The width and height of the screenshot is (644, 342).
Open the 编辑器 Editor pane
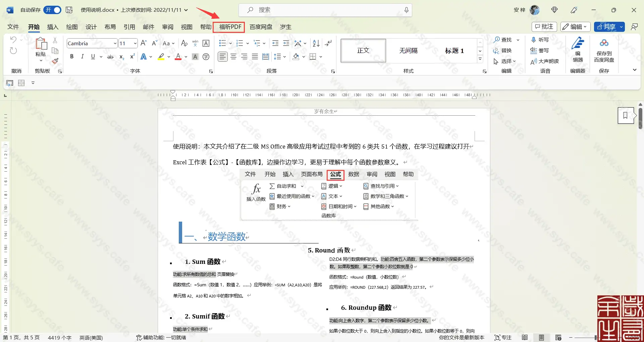[578, 51]
